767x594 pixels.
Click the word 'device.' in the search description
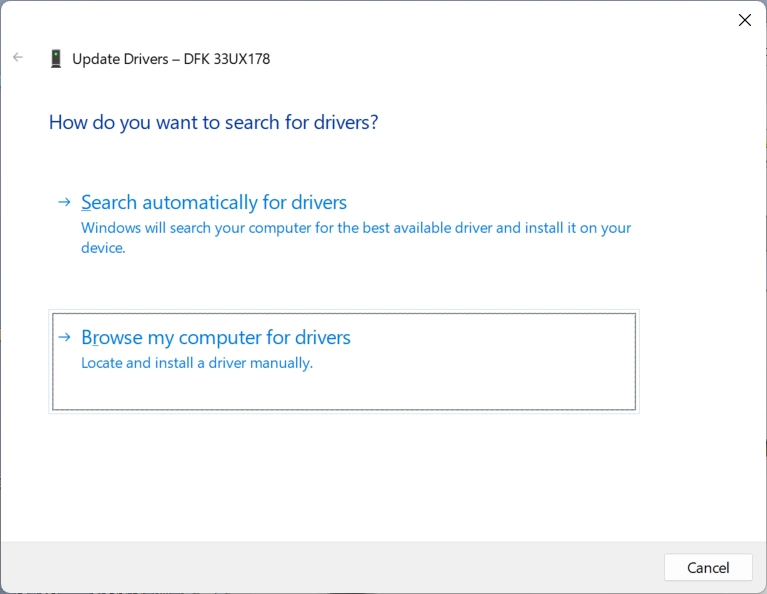103,248
